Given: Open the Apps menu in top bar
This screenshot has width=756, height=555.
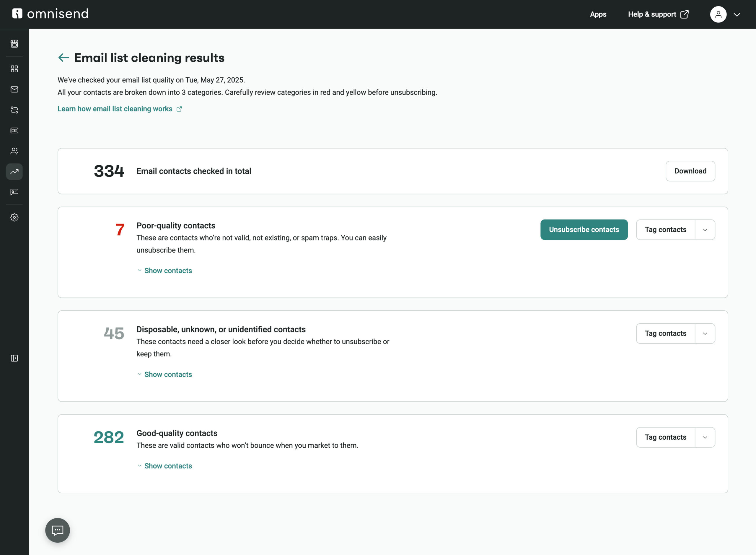Looking at the screenshot, I should coord(598,14).
